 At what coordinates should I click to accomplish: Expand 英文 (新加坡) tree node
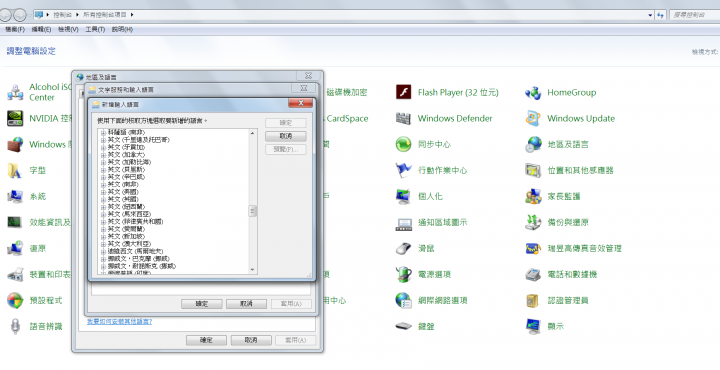tap(103, 236)
